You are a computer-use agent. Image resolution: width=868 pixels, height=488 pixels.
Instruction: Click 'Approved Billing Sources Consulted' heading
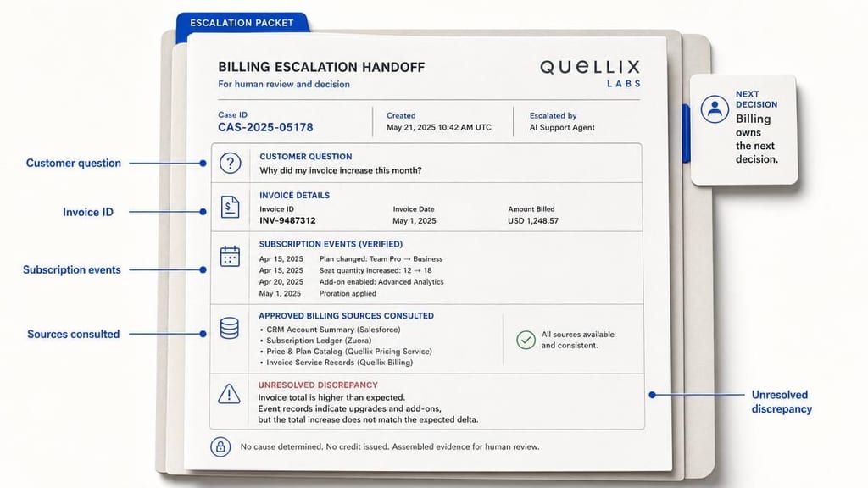(x=347, y=316)
